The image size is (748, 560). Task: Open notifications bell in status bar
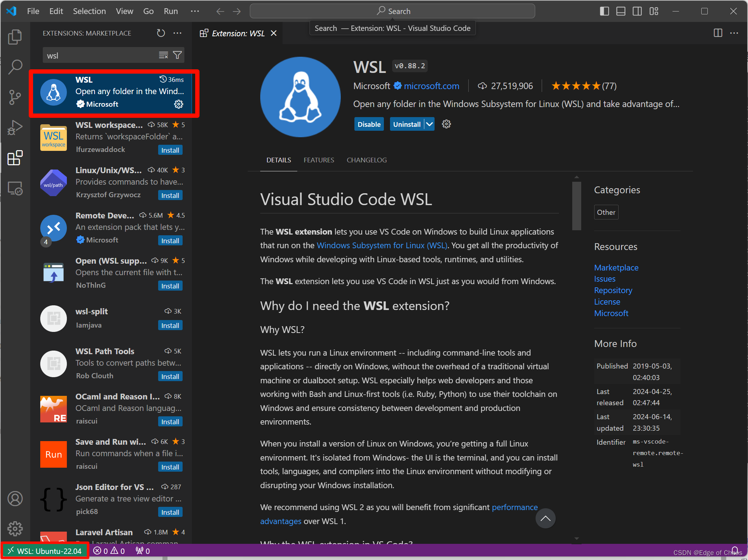pos(735,551)
